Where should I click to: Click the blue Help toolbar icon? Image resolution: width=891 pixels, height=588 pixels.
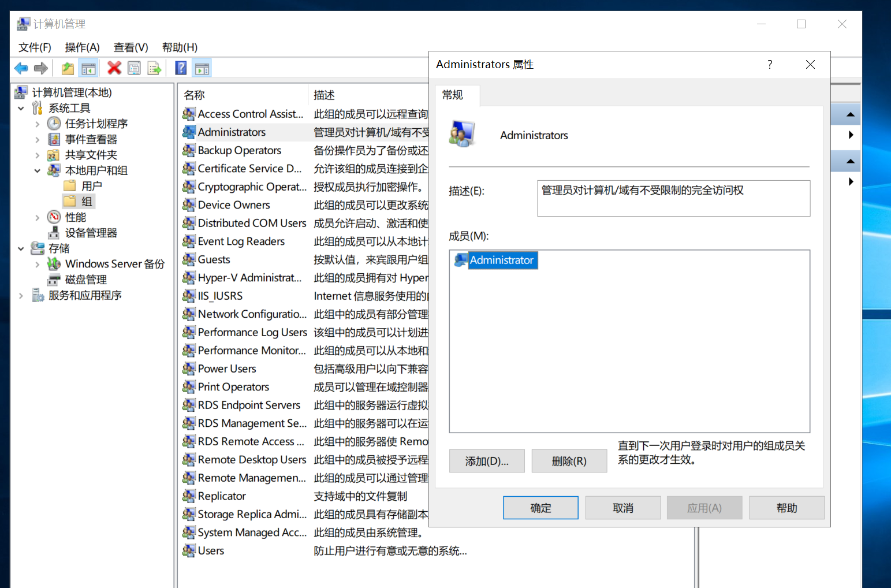click(181, 68)
